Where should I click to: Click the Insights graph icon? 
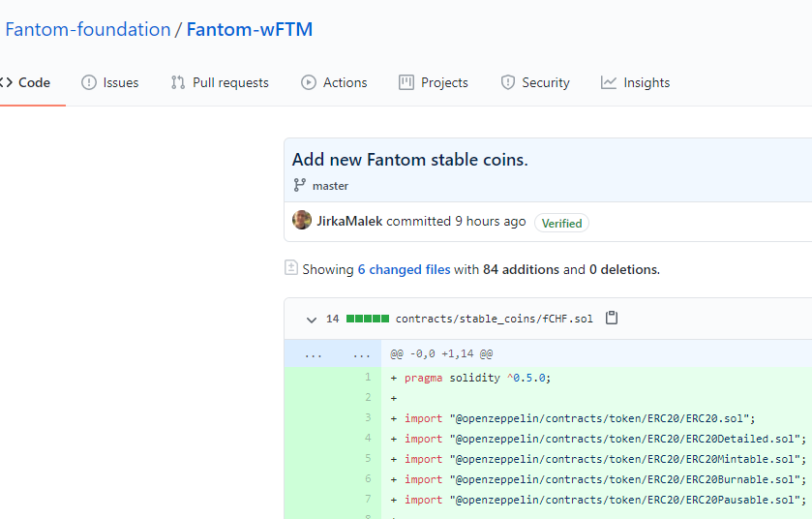pyautogui.click(x=609, y=82)
